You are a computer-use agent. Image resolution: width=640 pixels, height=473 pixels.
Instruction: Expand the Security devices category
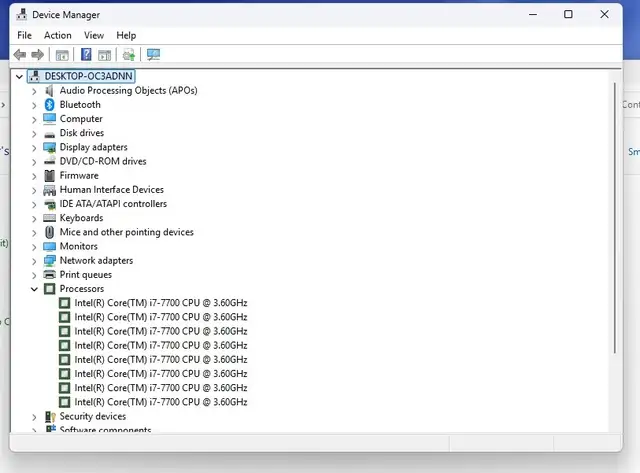(34, 417)
